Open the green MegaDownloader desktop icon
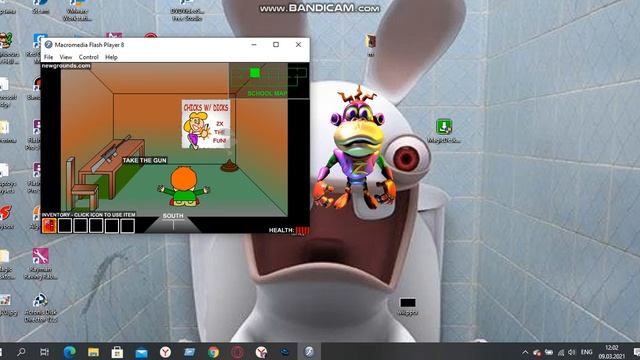The width and height of the screenshot is (640, 360). tap(444, 131)
